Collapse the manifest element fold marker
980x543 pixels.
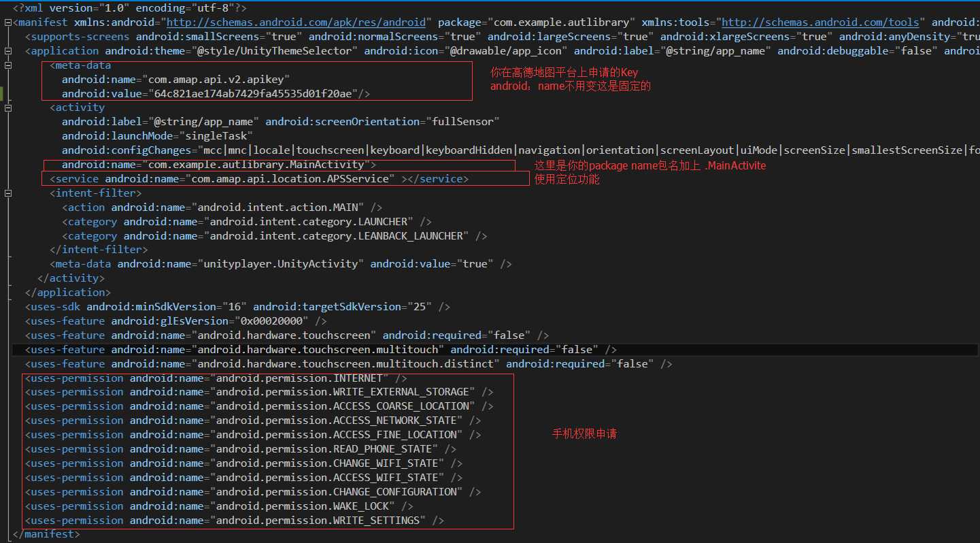[x=7, y=22]
